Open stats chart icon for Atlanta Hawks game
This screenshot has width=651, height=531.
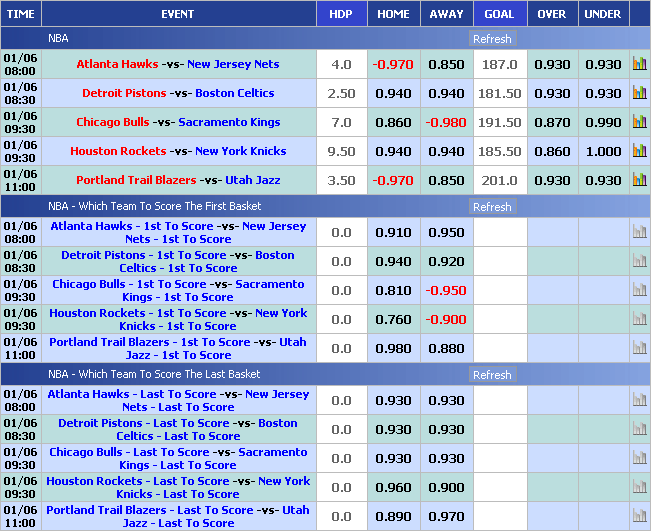coord(639,64)
